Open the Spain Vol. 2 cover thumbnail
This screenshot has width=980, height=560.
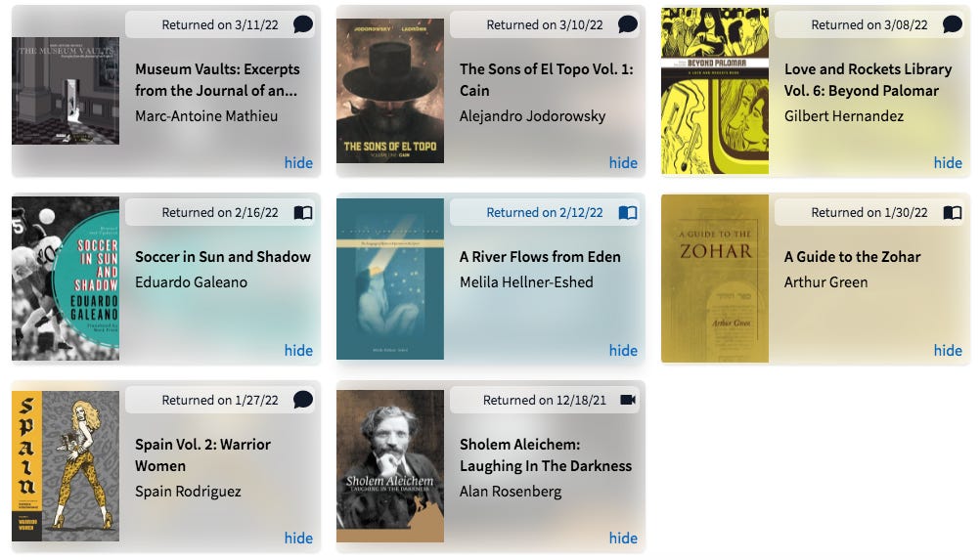pos(66,466)
